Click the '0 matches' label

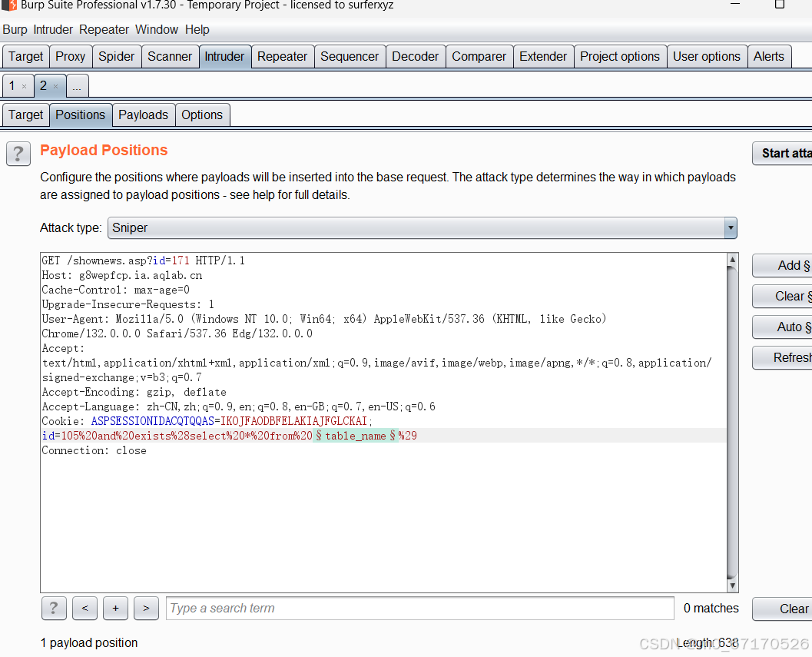click(x=711, y=609)
